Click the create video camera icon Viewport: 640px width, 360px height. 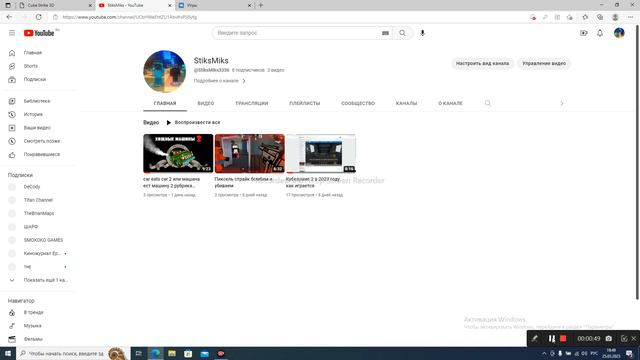click(584, 33)
